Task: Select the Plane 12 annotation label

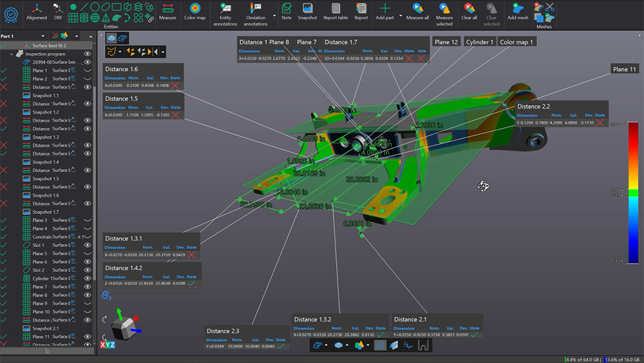Action: (446, 42)
